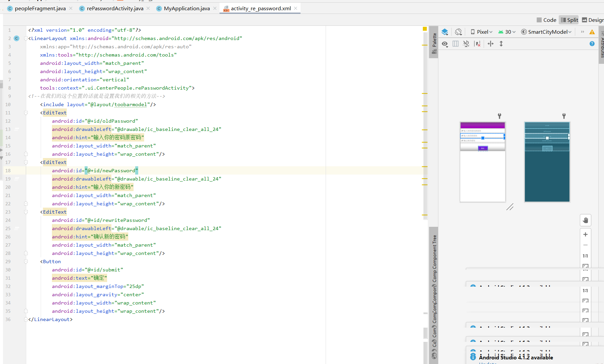Open the Pixel device dropdown
The width and height of the screenshot is (604, 364).
[x=481, y=31]
